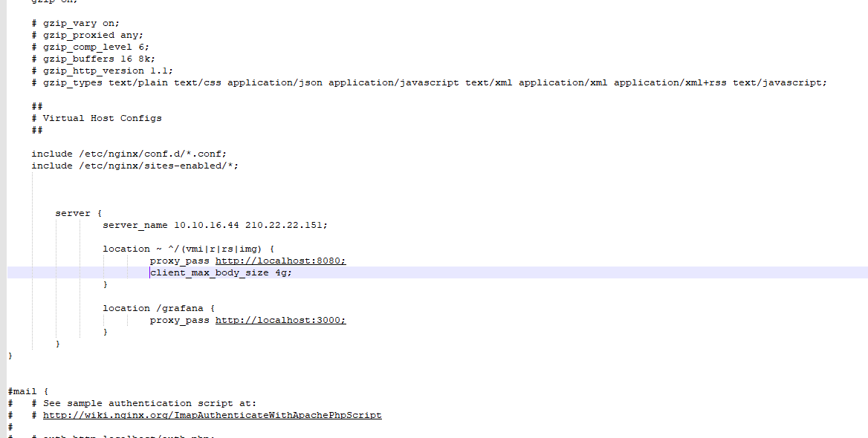Click the server_name directive text
Viewport: 868px width, 438px height.
(135, 225)
